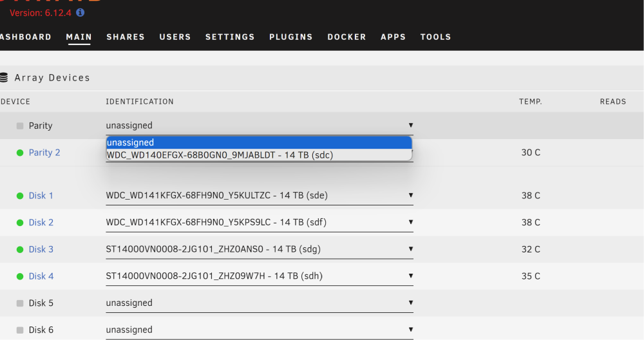The image size is (644, 340).
Task: Click the Disk 3 temperature 32 C
Action: pos(531,250)
